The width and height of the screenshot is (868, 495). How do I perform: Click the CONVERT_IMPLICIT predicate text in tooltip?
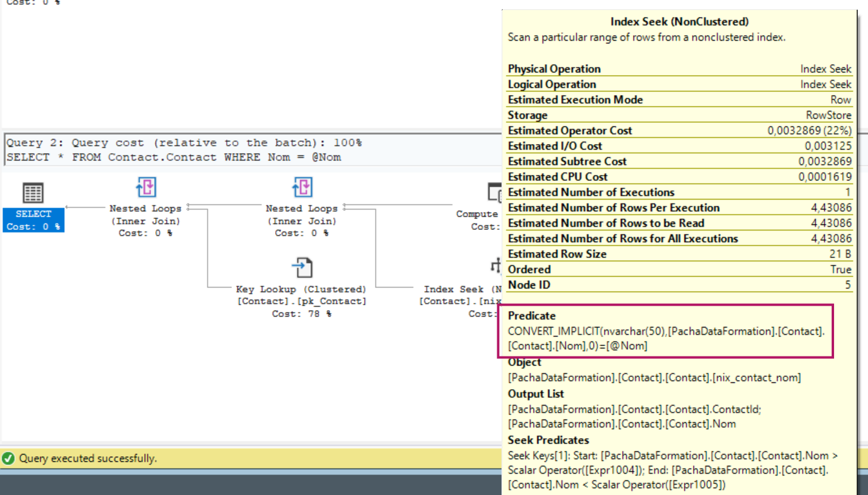pos(666,339)
